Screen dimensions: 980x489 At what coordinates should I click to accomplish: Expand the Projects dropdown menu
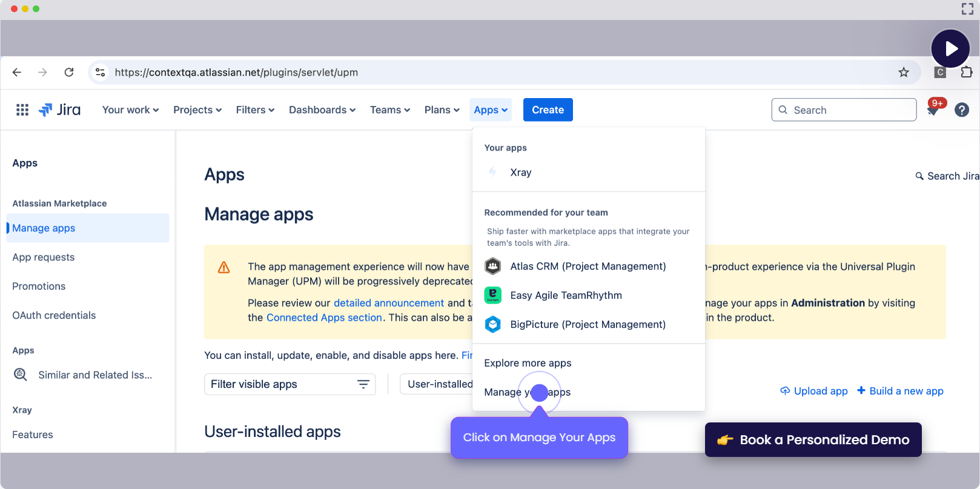(197, 110)
